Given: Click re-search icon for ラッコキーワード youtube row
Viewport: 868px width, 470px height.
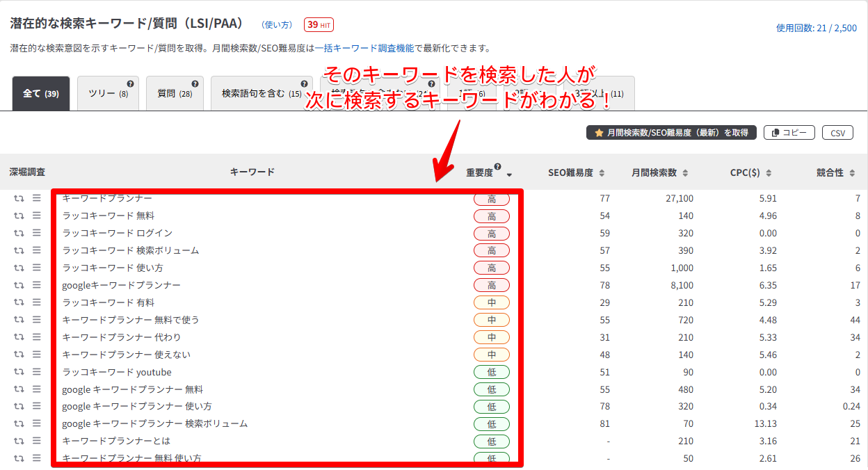Looking at the screenshot, I should click(x=19, y=372).
